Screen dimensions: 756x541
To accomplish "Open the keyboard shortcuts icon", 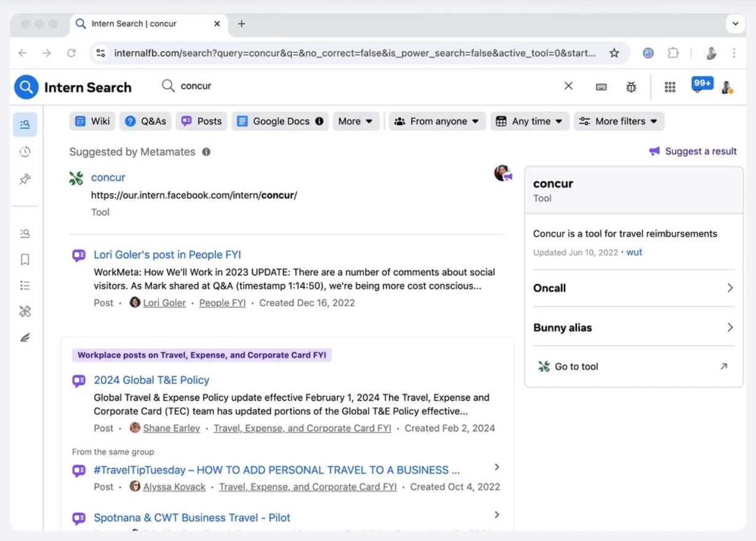I will click(601, 87).
